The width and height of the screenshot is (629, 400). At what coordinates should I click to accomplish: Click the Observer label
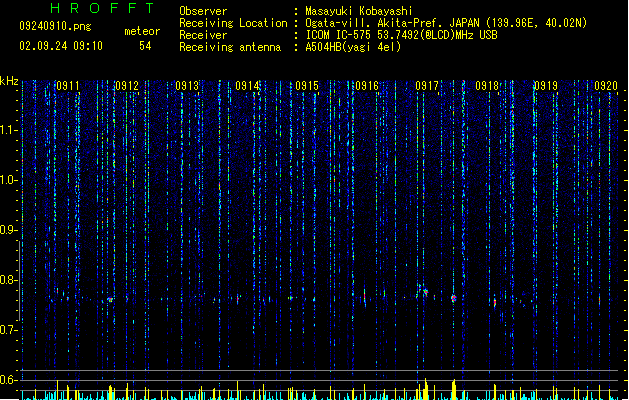[203, 11]
